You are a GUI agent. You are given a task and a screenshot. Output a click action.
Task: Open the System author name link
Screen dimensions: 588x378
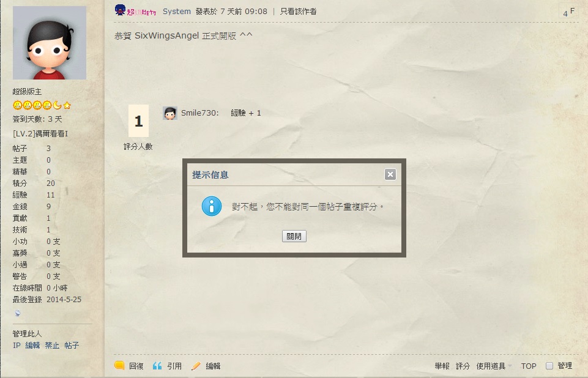177,12
